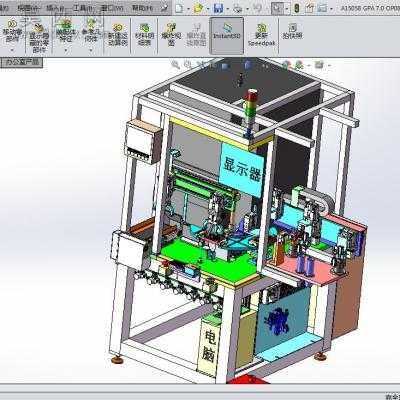400x400 pixels.
Task: Open the 工具 menu
Action: tap(83, 8)
